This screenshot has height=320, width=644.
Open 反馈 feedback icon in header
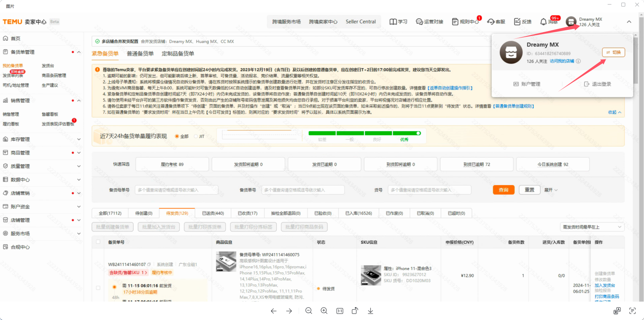coord(517,22)
